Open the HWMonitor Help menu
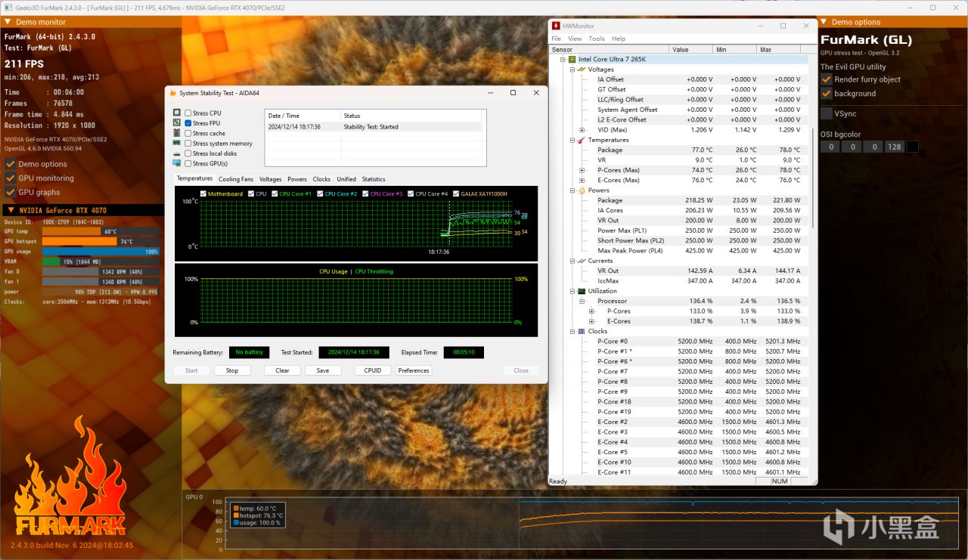This screenshot has width=968, height=560. 619,39
